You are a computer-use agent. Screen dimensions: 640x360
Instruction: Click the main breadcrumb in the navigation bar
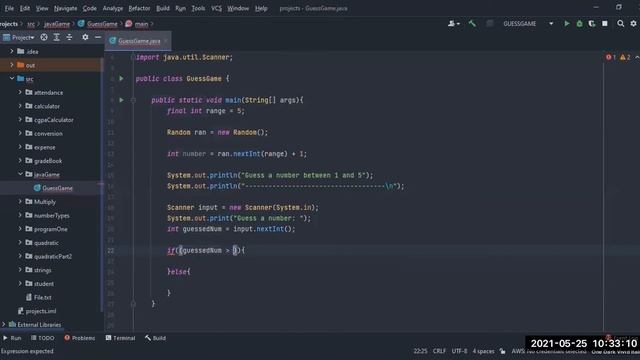click(x=141, y=24)
